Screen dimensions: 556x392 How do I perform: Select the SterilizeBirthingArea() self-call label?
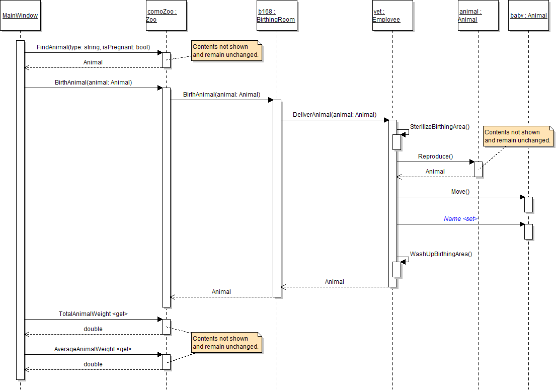pyautogui.click(x=439, y=126)
